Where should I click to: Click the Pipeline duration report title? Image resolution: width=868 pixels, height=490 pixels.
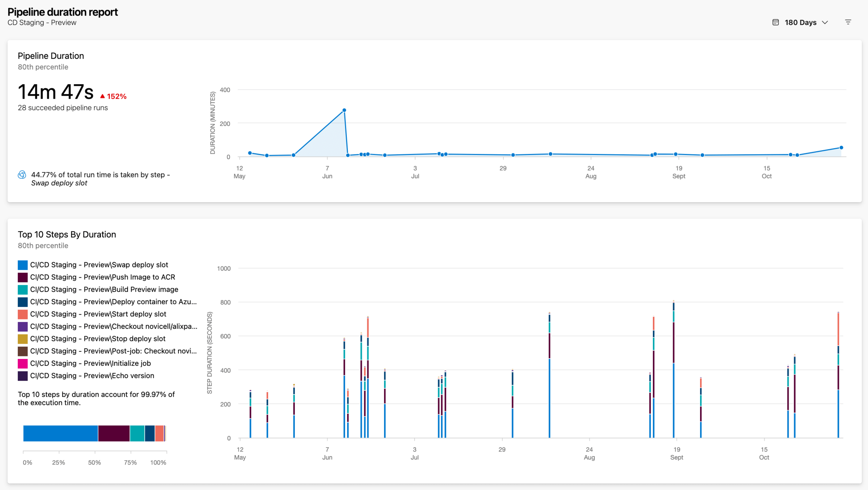[x=62, y=12]
